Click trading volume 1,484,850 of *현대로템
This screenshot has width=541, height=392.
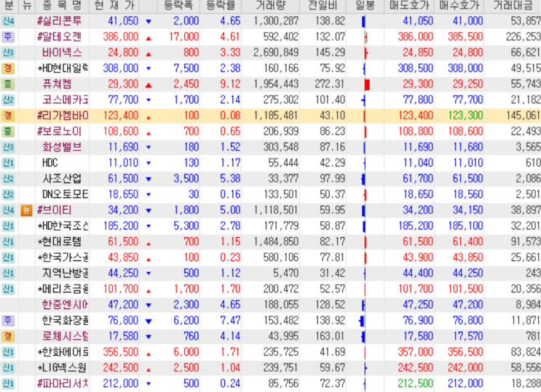(276, 242)
